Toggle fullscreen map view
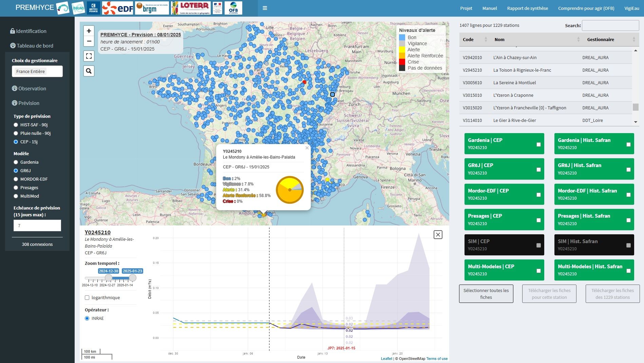Screen dimensions: 644x363 point(89,56)
